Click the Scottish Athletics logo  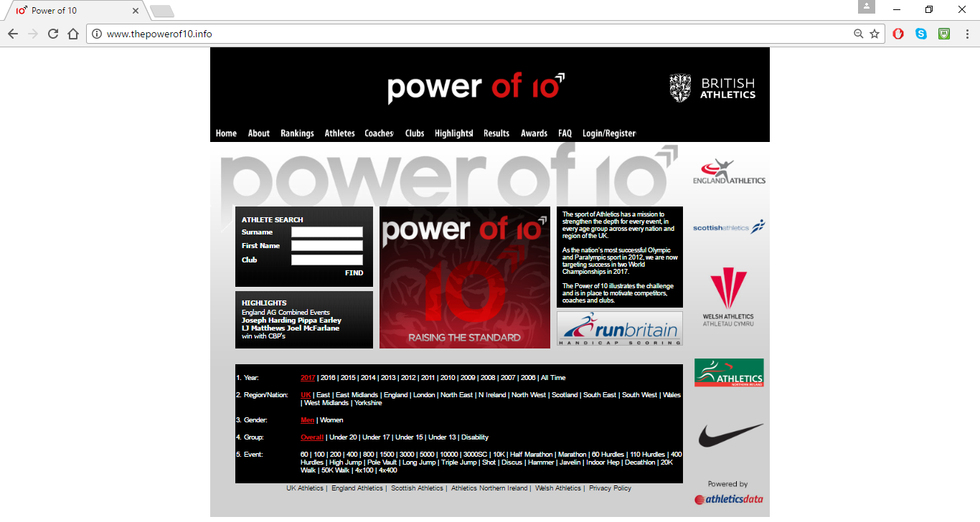[x=729, y=227]
